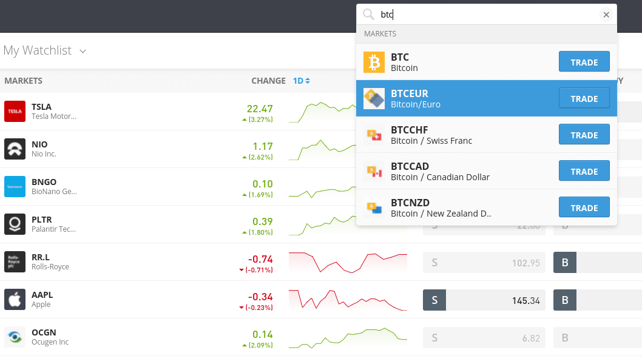The width and height of the screenshot is (642, 364).
Task: Open the My Watchlist dropdown
Action: coord(45,50)
